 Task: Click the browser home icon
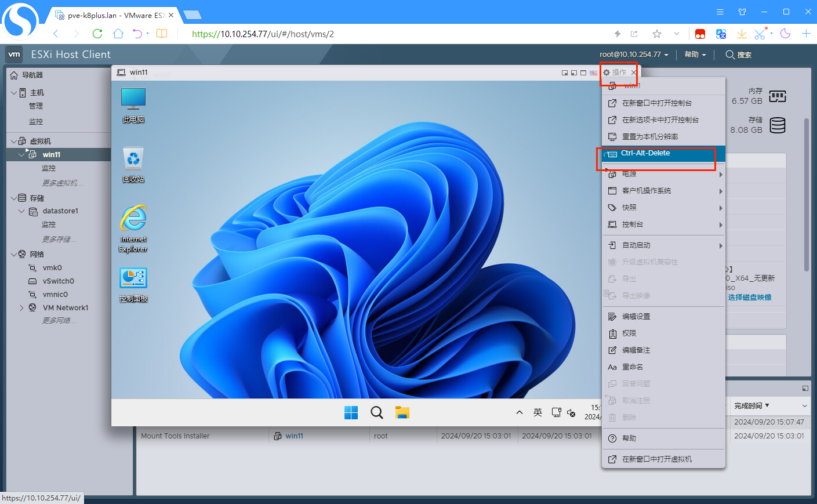118,34
